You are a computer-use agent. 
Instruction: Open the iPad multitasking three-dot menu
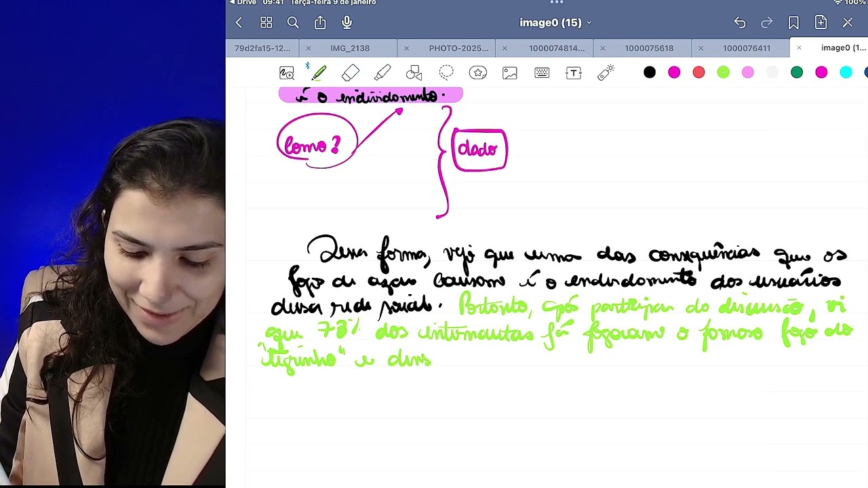557,3
